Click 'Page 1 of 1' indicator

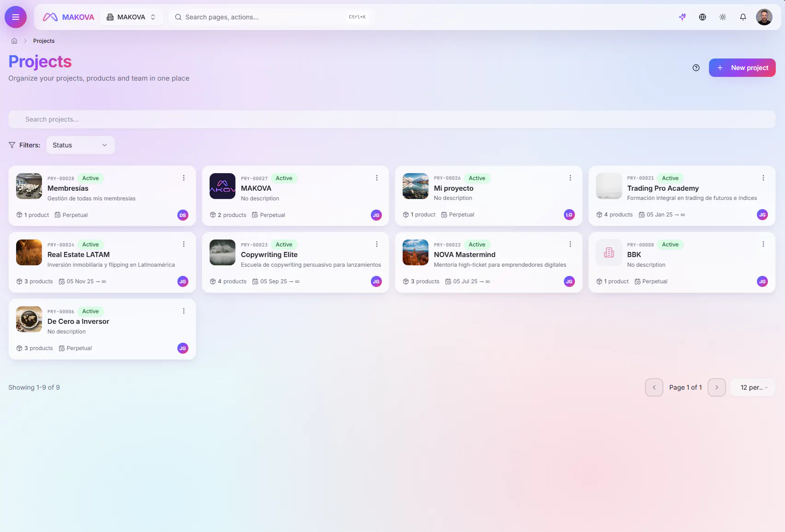pos(685,387)
